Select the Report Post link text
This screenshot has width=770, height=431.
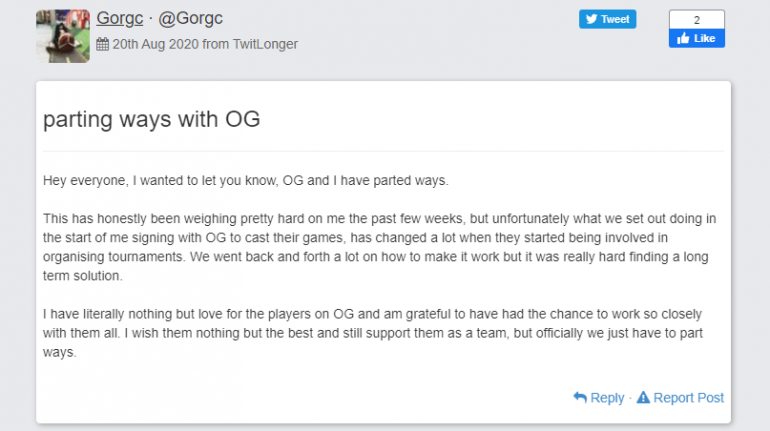[x=689, y=397]
